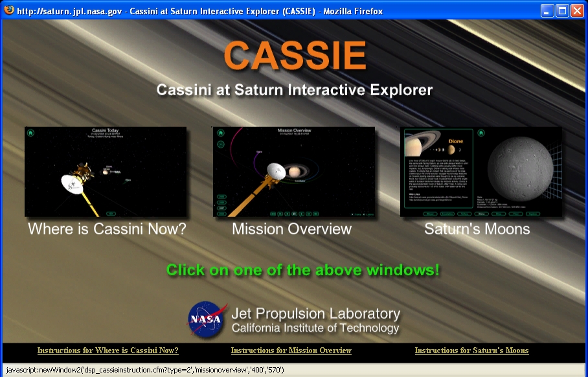Click the green 'Click on one of the above windows!' text

click(302, 269)
